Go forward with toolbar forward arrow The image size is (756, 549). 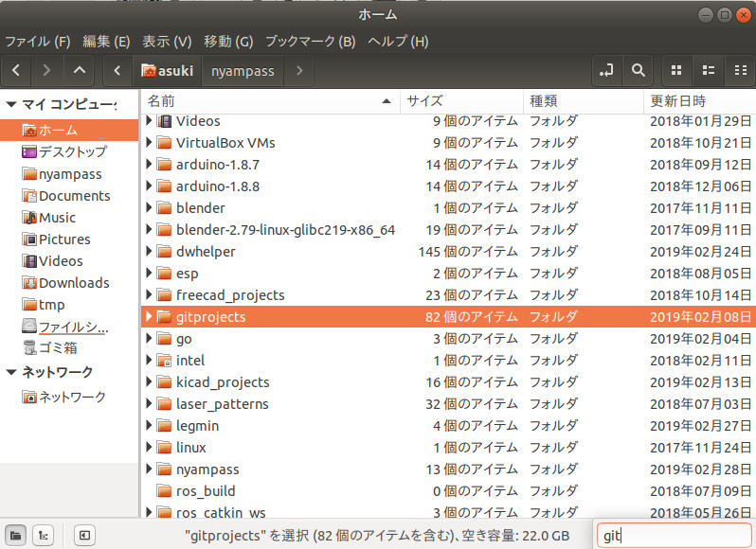click(46, 71)
